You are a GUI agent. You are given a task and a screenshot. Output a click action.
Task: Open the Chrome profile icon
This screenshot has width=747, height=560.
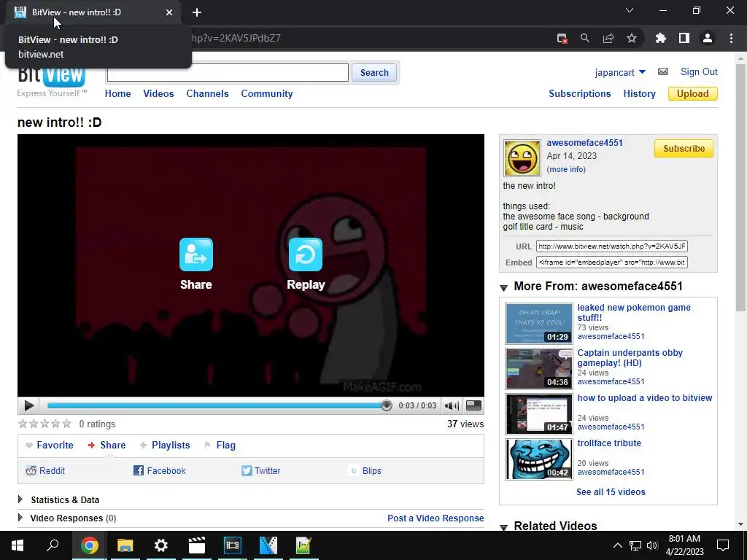point(708,38)
